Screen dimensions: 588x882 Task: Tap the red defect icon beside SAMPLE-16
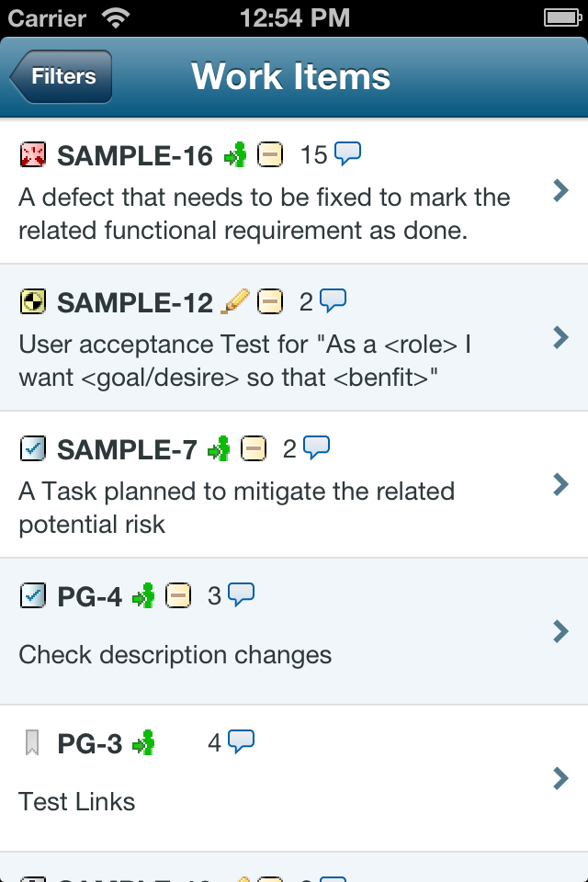click(32, 155)
